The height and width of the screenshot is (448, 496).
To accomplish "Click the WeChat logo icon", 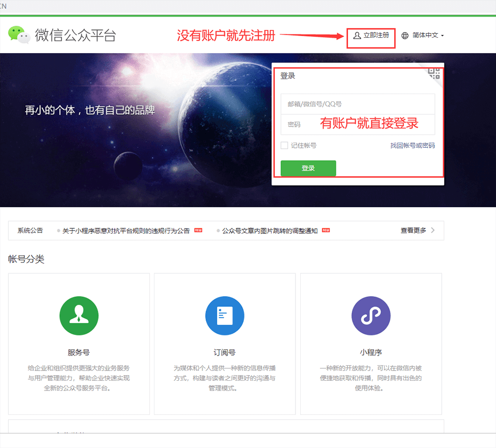I will click(19, 35).
